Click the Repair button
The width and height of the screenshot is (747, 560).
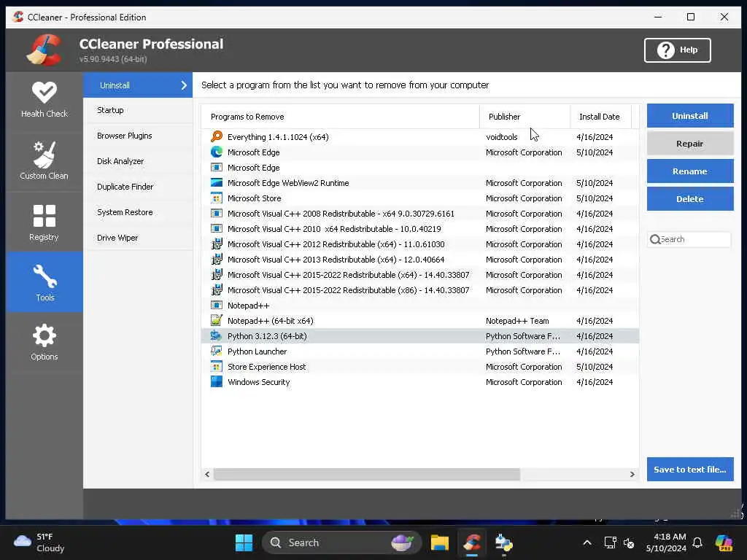tap(690, 144)
